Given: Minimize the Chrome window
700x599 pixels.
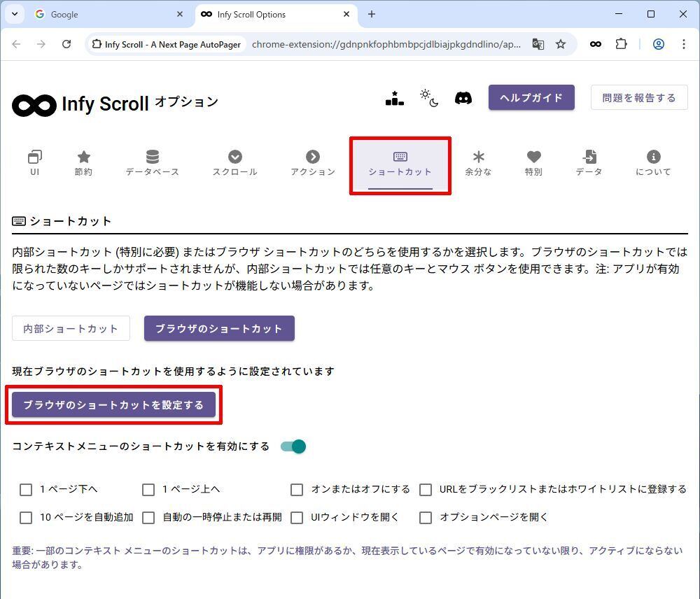Looking at the screenshot, I should (619, 14).
